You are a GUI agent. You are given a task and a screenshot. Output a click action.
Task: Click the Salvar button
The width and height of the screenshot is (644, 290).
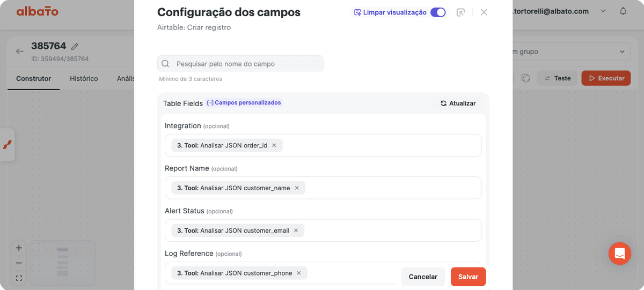pos(468,277)
